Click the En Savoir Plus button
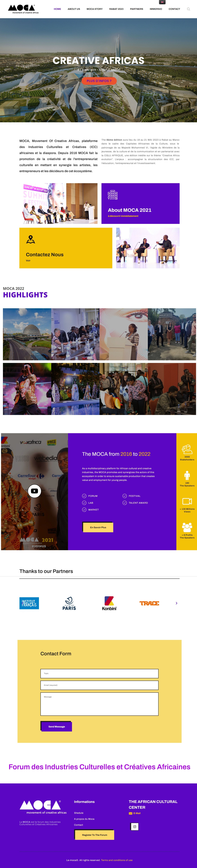 pyautogui.click(x=98, y=527)
